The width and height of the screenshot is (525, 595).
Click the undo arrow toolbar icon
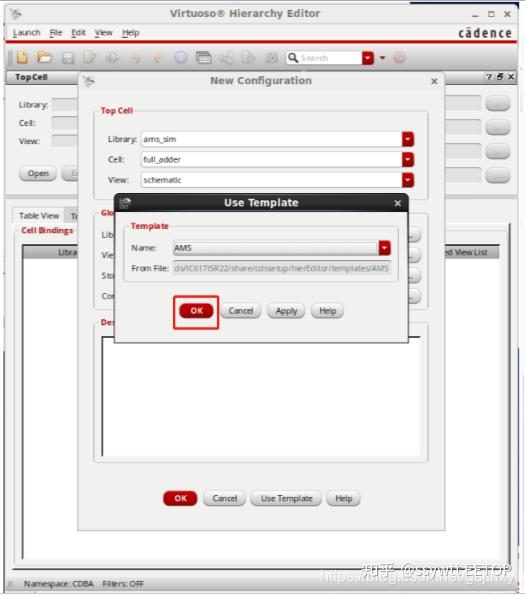click(x=135, y=58)
